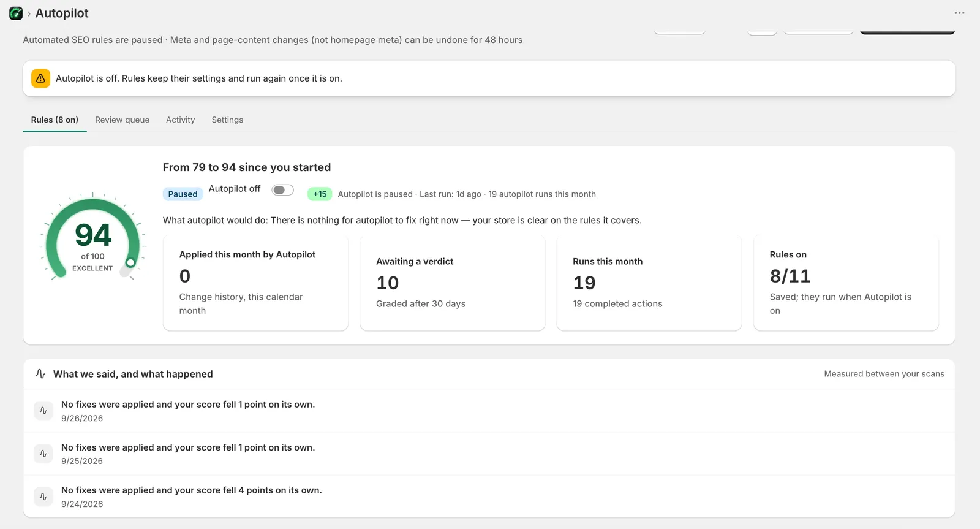Open the Rules on 8/11 card
The width and height of the screenshot is (980, 529).
click(846, 283)
